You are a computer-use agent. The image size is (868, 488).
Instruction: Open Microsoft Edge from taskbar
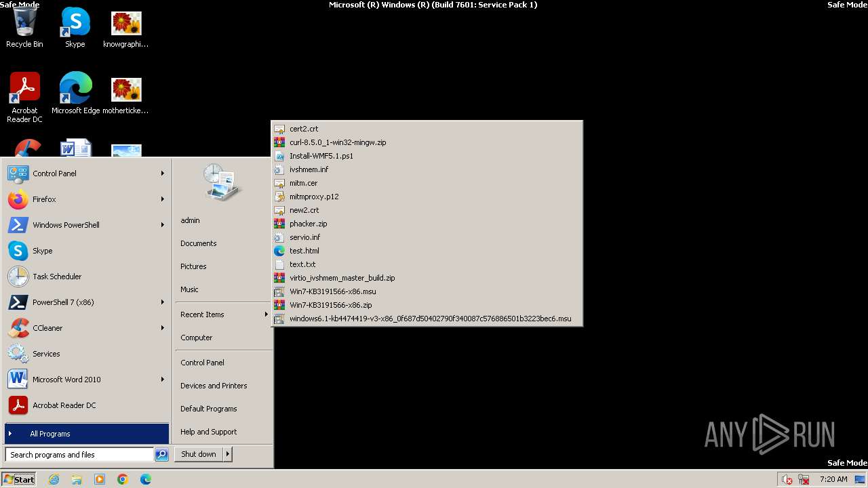pyautogui.click(x=146, y=479)
